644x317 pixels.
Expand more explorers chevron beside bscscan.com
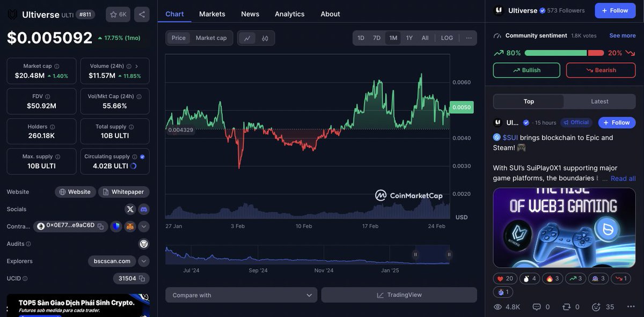[x=143, y=261]
